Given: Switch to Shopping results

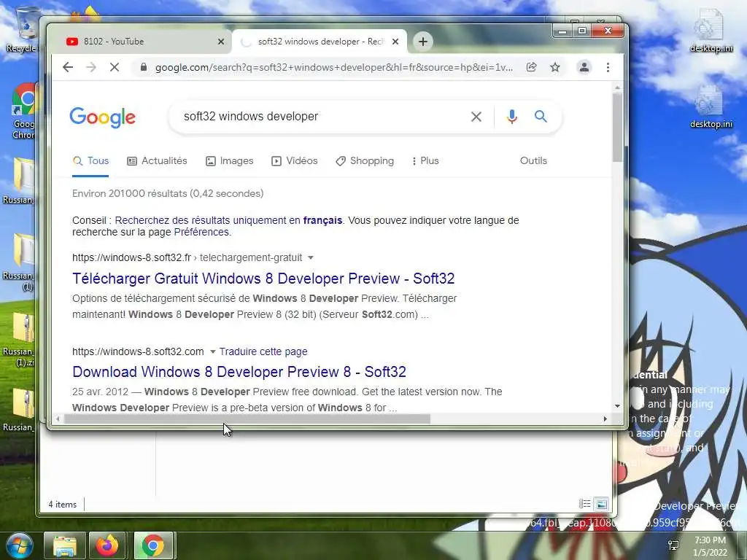Looking at the screenshot, I should click(365, 161).
